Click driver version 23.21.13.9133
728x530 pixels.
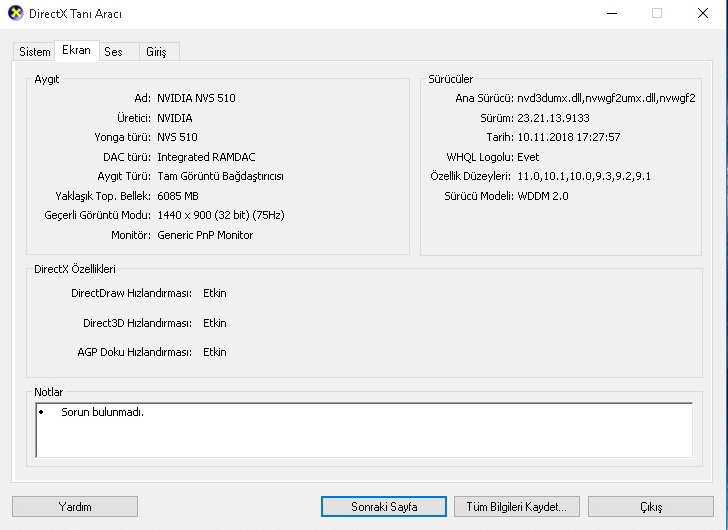(x=553, y=118)
